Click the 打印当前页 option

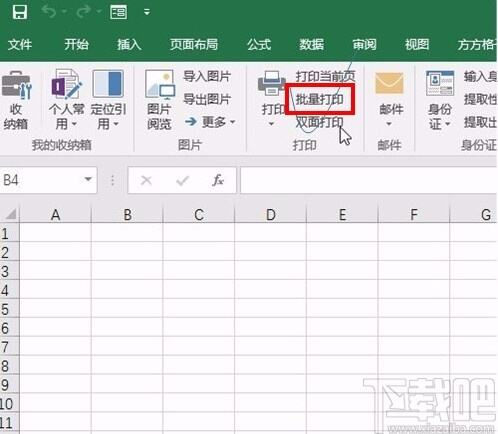pos(325,76)
